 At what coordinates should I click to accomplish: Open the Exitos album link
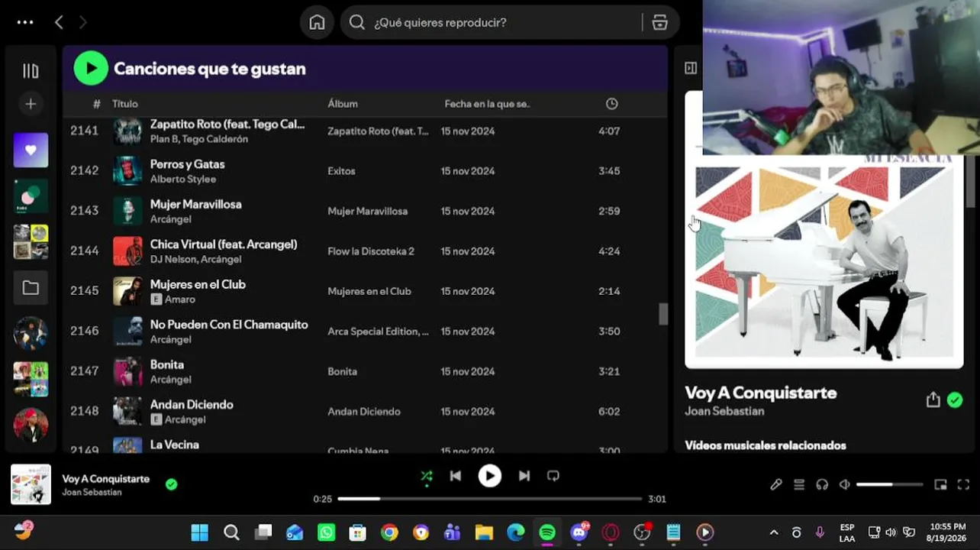pos(341,171)
